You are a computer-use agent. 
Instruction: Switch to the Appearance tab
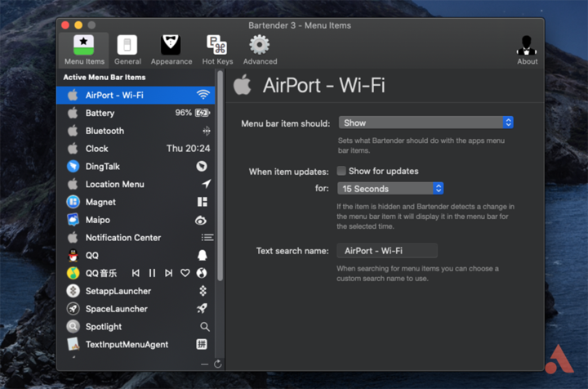(171, 50)
